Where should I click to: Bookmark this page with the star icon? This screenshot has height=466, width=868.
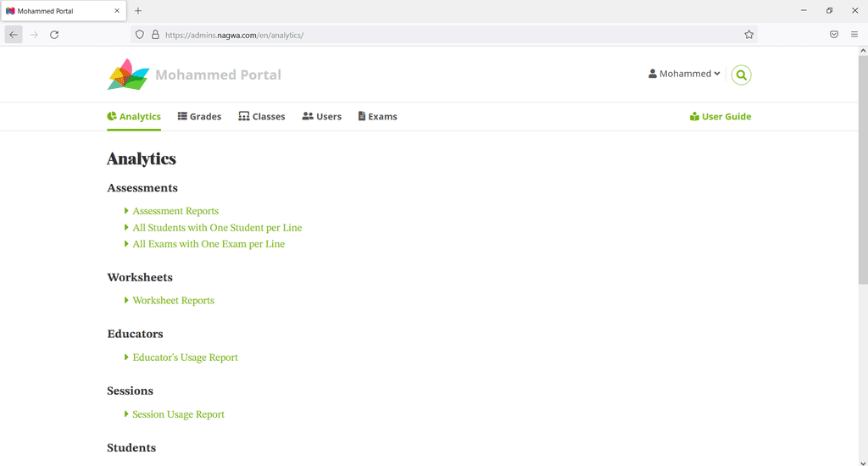748,35
